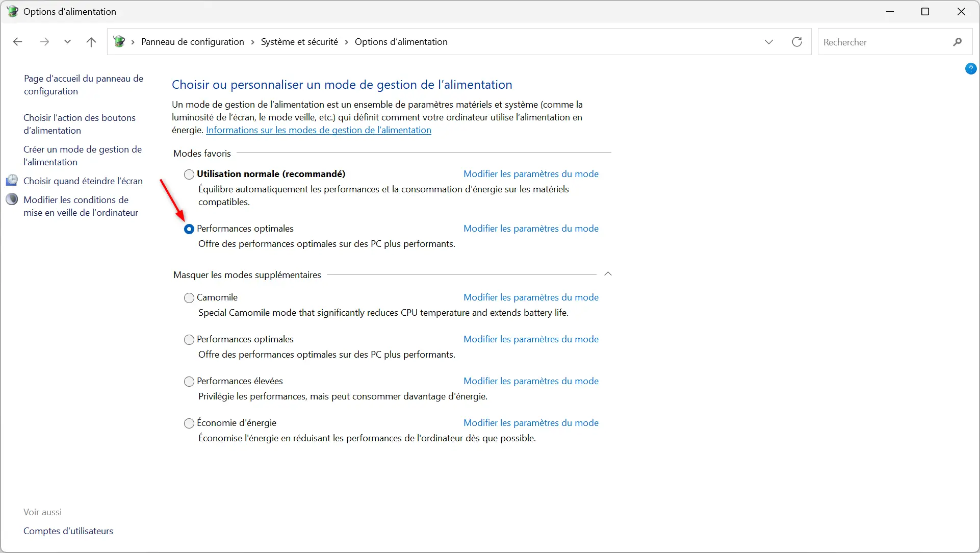The width and height of the screenshot is (980, 553).
Task: Click Choisir ou personnaliser un mode heading
Action: [x=342, y=85]
